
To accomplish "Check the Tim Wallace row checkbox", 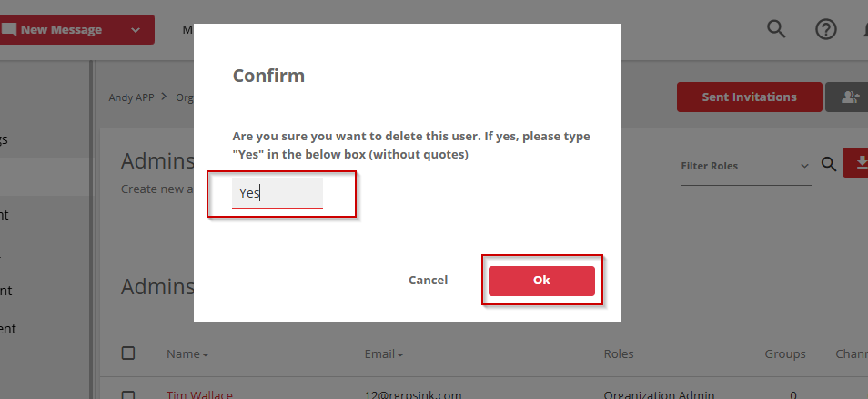I will click(128, 395).
